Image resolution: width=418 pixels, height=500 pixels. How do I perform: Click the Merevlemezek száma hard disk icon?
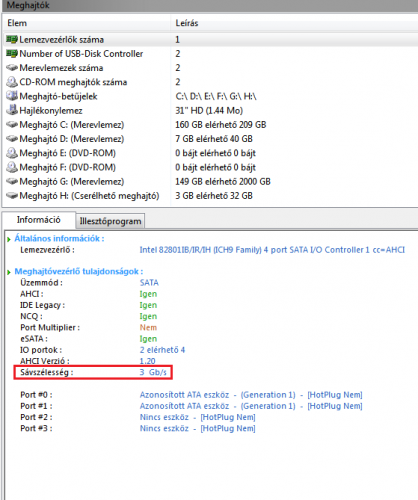click(12, 68)
